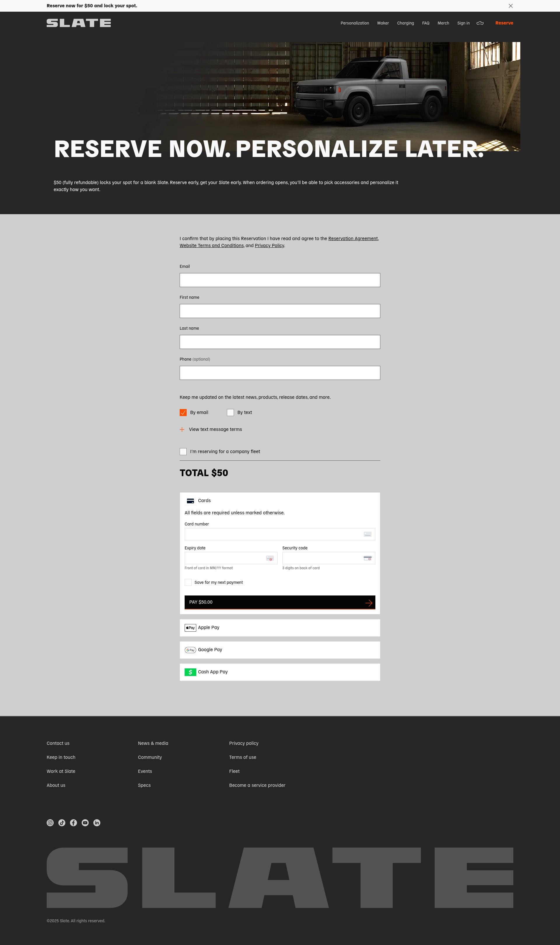Focus the Email input field
This screenshot has width=560, height=945.
click(x=280, y=280)
